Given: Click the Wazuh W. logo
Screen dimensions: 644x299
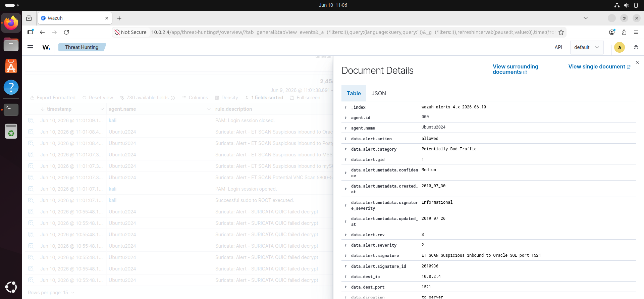Looking at the screenshot, I should coord(46,47).
